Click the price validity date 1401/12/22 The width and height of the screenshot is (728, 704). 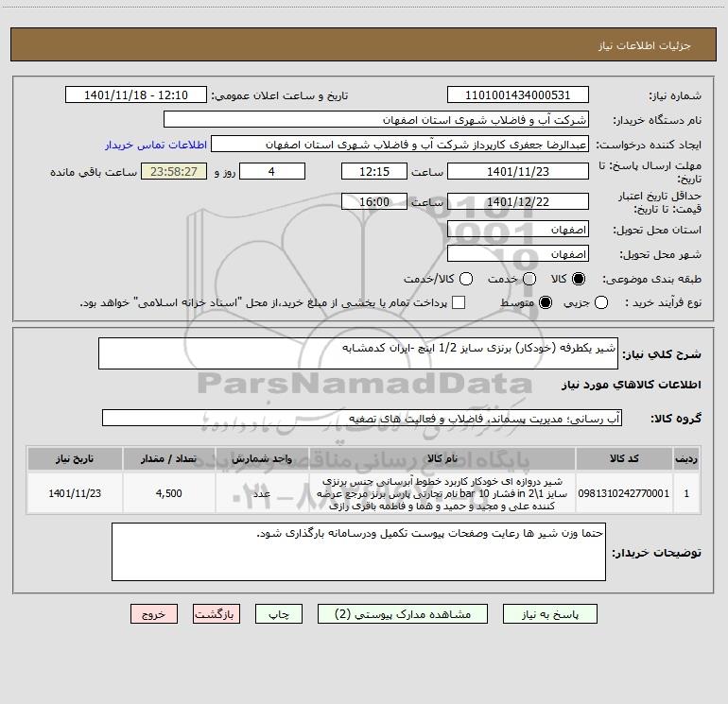[518, 201]
